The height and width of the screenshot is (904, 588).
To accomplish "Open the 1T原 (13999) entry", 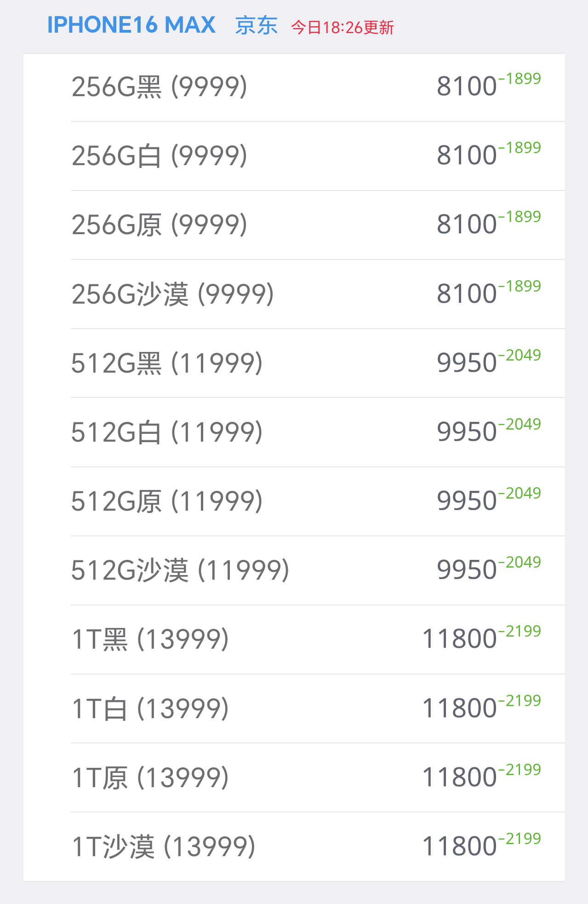I will pos(150,777).
